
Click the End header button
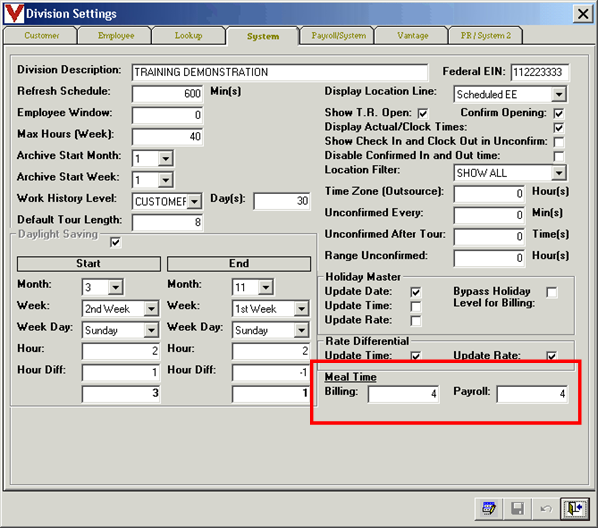coord(239,264)
